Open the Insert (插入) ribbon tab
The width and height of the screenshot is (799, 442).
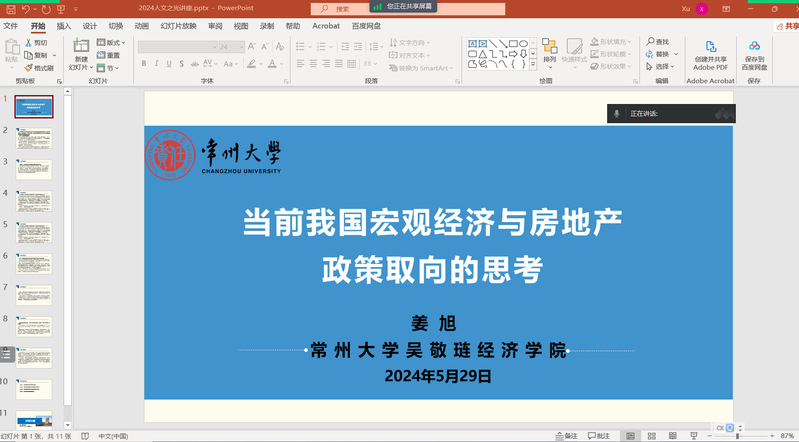coord(63,26)
